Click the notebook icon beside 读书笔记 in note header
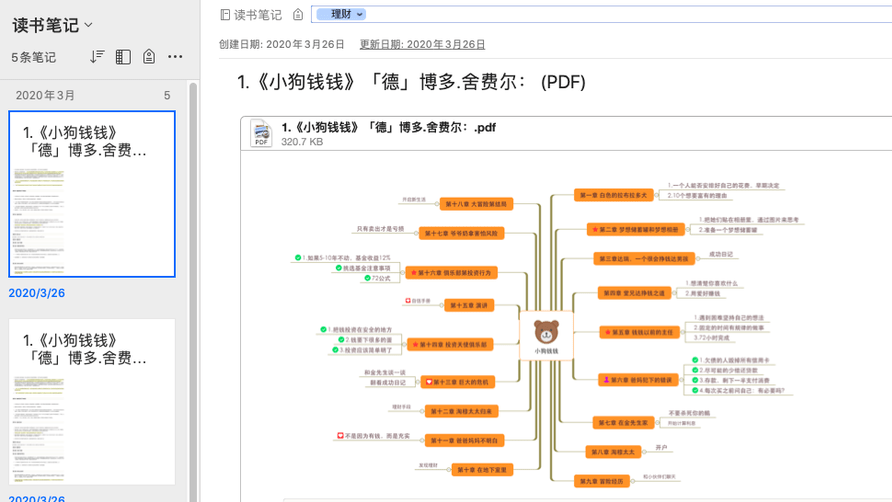The width and height of the screenshot is (892, 502). click(x=225, y=15)
